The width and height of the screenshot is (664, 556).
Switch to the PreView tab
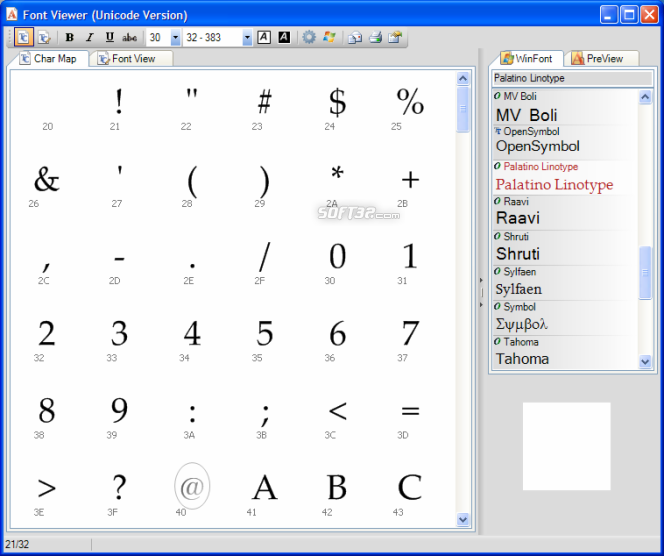point(601,58)
